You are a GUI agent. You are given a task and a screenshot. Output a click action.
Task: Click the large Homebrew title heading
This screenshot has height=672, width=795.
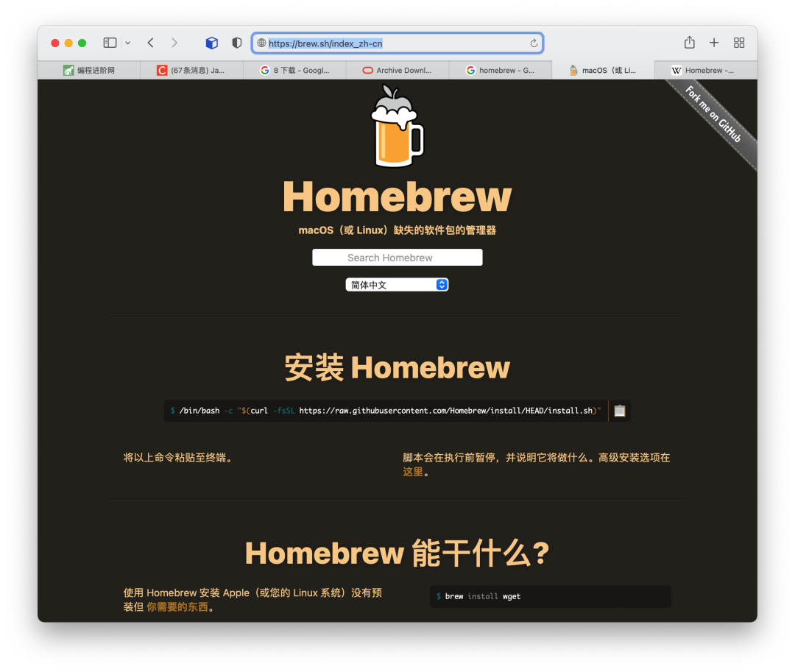pyautogui.click(x=397, y=197)
